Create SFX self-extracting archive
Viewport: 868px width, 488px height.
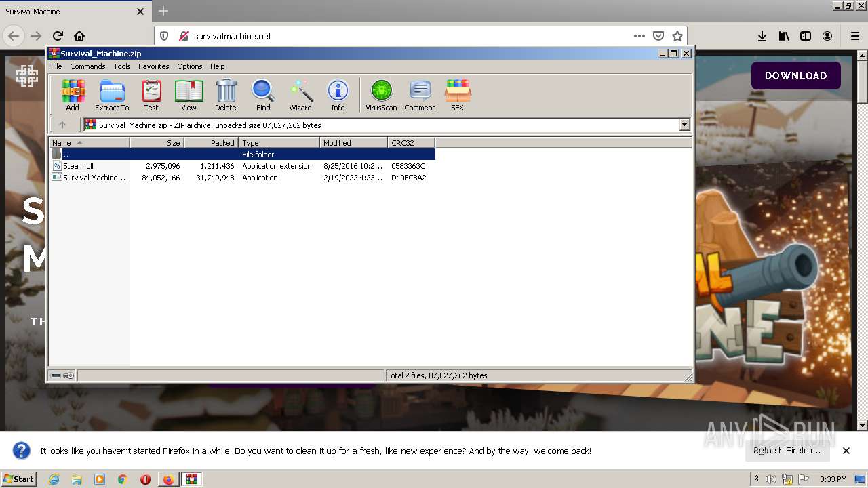(x=458, y=95)
